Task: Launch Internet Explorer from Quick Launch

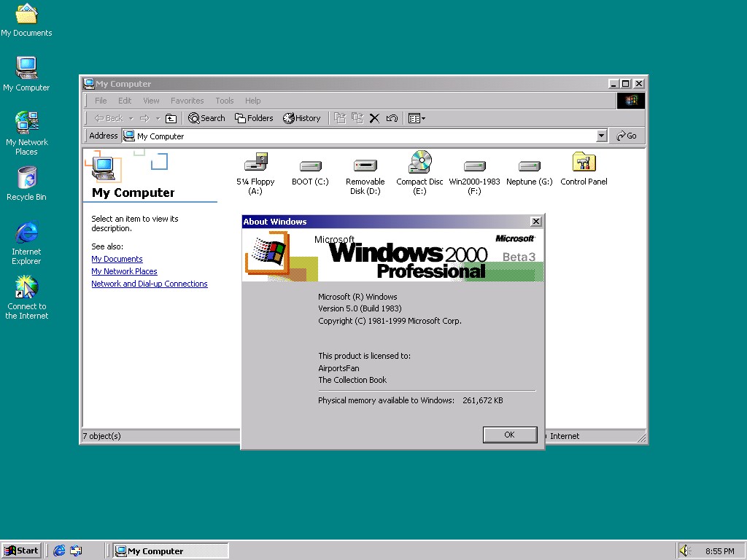Action: click(x=59, y=551)
